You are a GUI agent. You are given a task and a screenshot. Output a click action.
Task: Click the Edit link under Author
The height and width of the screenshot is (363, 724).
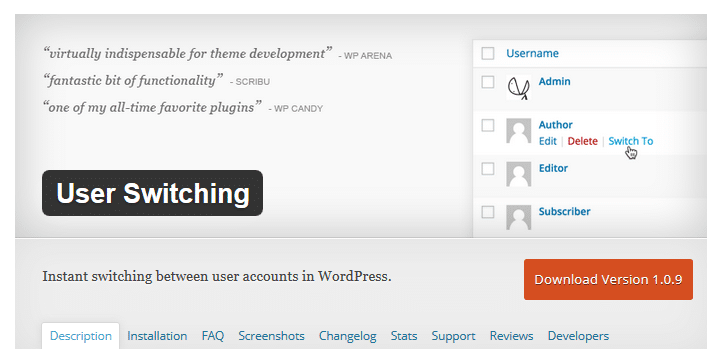[x=548, y=141]
